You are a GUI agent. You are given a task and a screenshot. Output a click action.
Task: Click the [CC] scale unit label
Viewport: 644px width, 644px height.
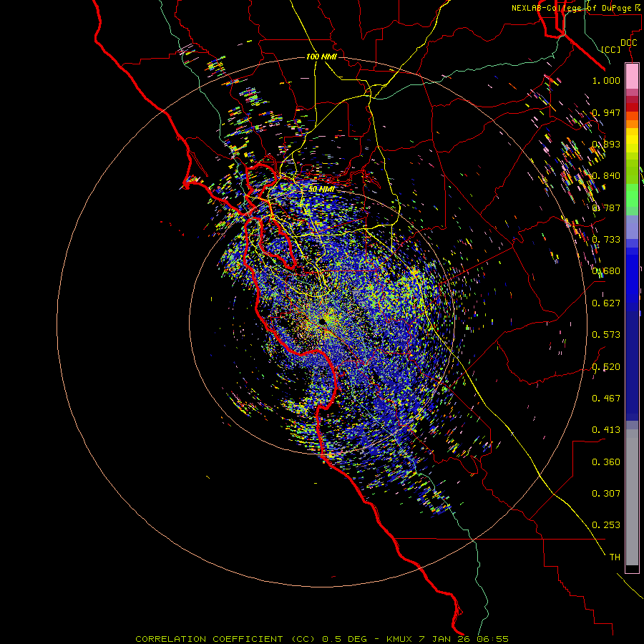pos(611,49)
